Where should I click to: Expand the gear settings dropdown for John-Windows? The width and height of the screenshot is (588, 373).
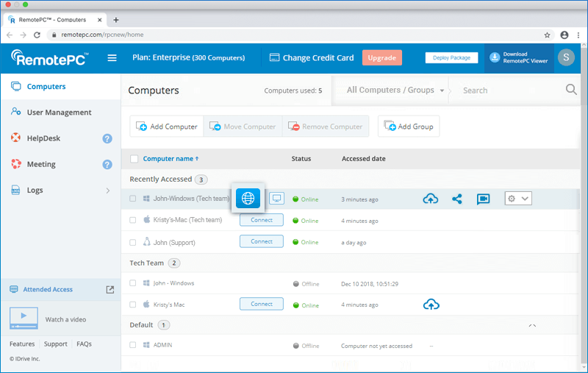tap(517, 199)
